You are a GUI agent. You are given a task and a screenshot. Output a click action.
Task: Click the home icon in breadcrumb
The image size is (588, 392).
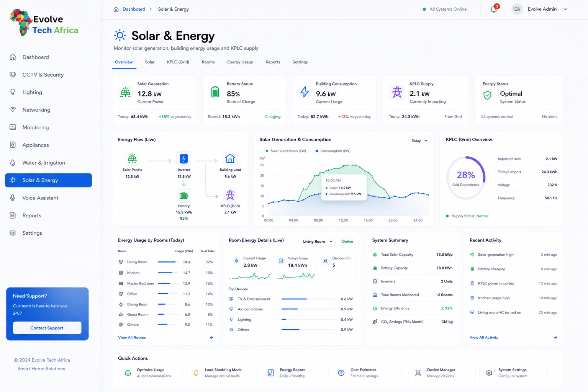tap(116, 9)
